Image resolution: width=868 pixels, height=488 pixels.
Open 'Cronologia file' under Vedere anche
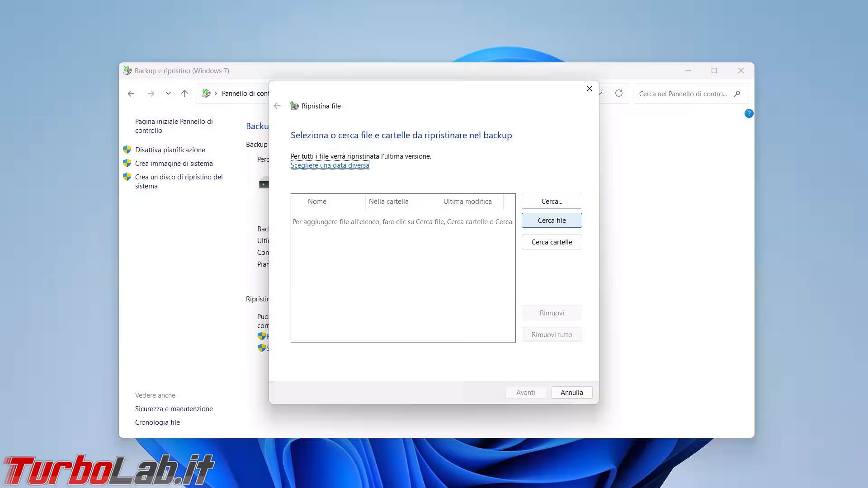pos(157,422)
